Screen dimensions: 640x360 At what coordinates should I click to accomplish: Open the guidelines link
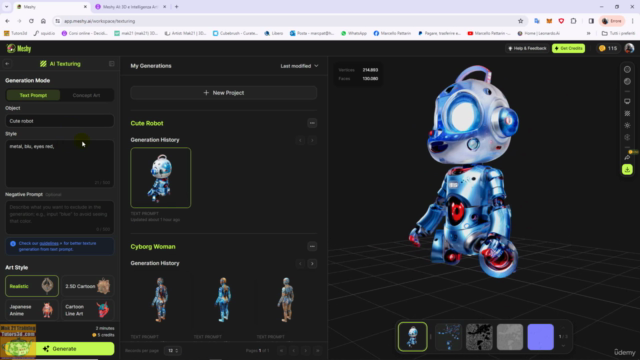click(x=49, y=243)
